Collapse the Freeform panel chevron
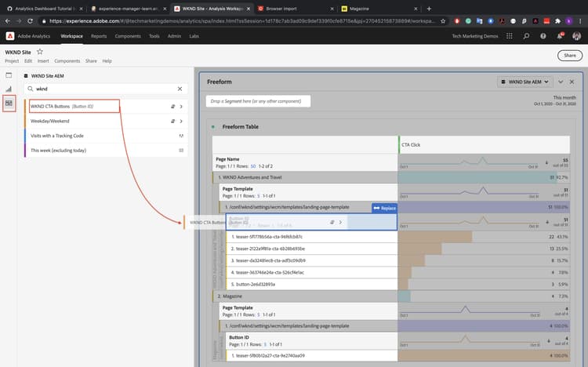588x367 pixels. pyautogui.click(x=561, y=82)
